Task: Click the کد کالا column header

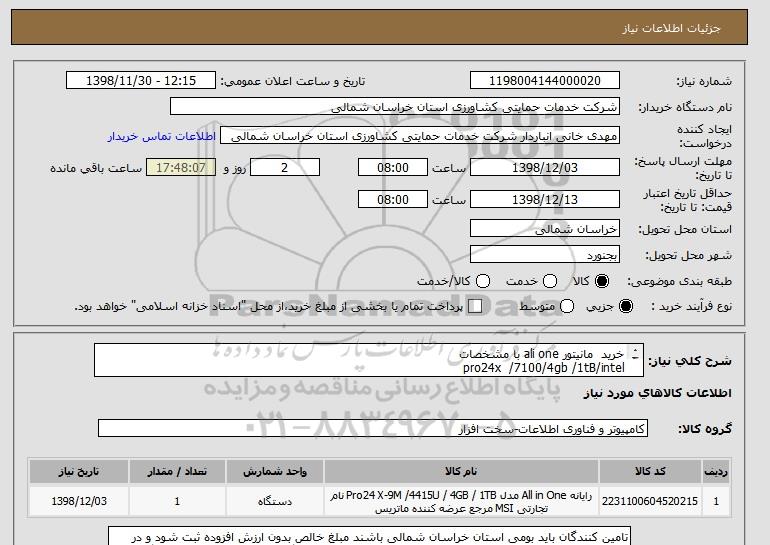Action: 650,471
